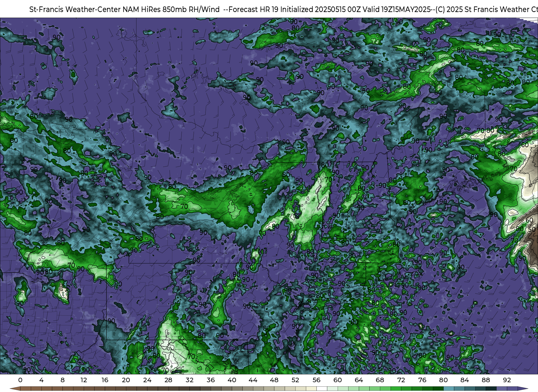The image size is (538, 392).
Task: Click the "92" colorbar scale label
Action: point(507,380)
